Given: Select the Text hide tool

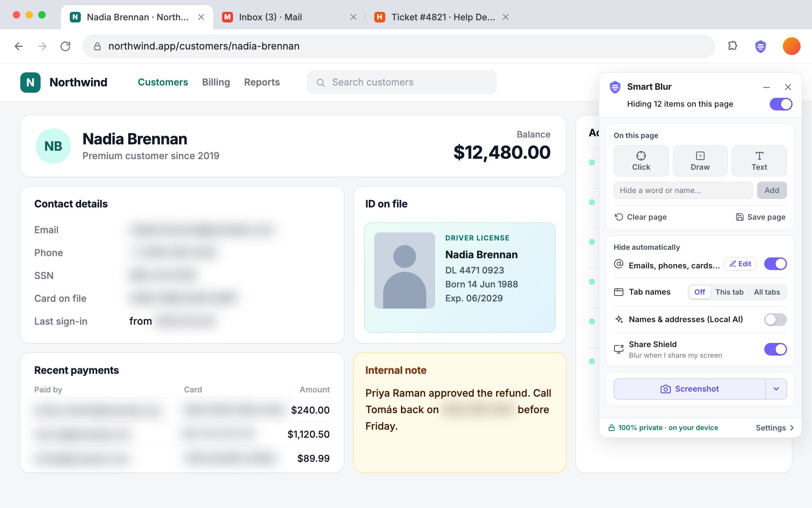Looking at the screenshot, I should (x=759, y=161).
